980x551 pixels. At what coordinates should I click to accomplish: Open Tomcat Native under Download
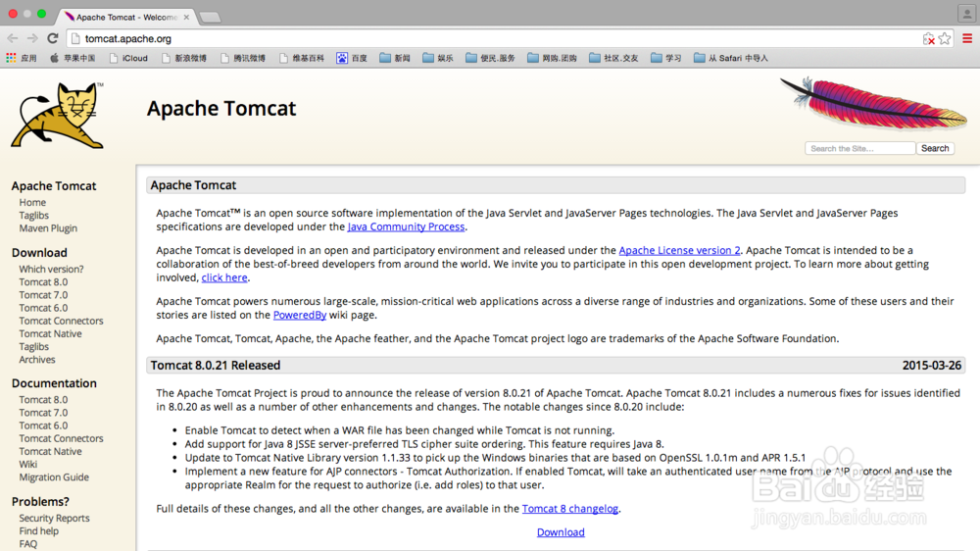50,334
